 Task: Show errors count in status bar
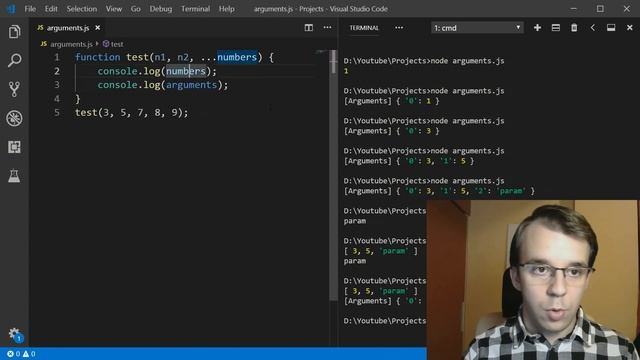click(x=13, y=354)
